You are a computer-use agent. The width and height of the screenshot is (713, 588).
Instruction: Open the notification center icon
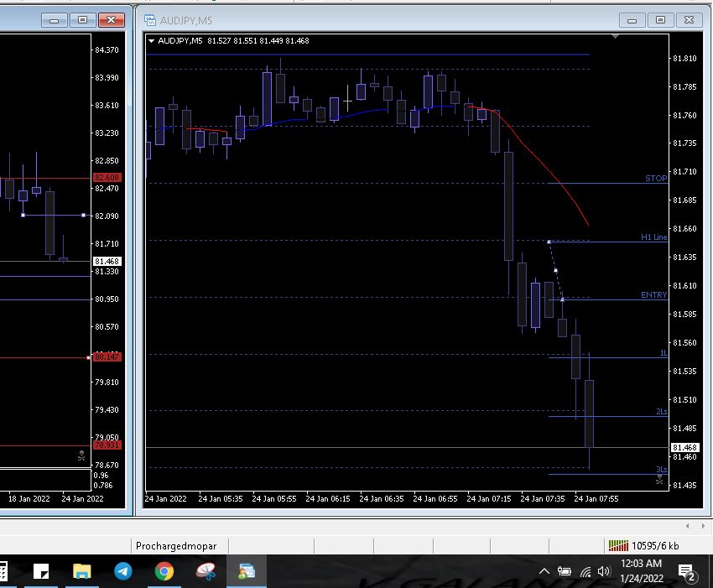(x=688, y=572)
